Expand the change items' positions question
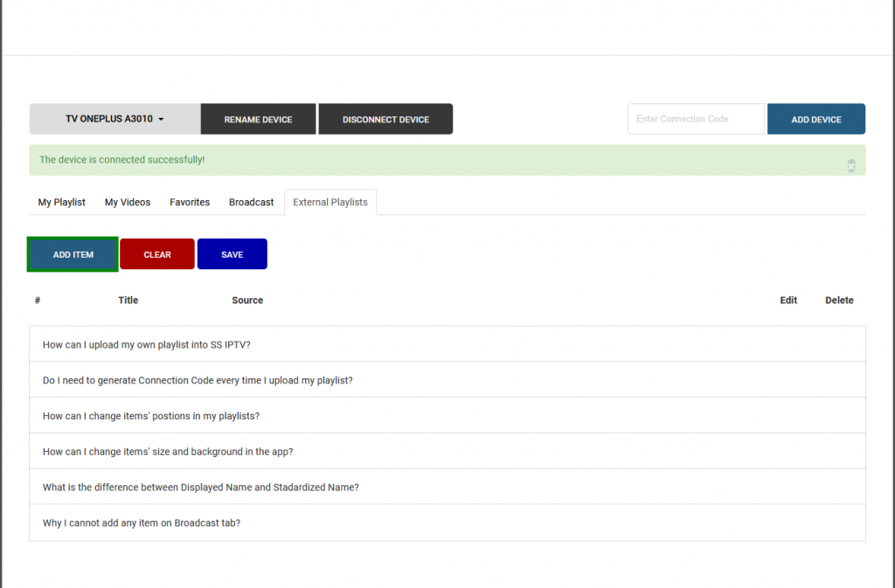The height and width of the screenshot is (588, 895). point(151,416)
